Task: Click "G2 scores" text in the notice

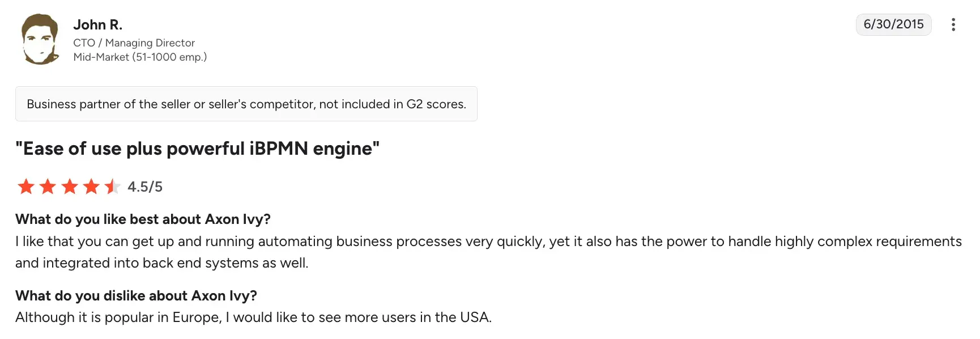Action: click(x=436, y=104)
